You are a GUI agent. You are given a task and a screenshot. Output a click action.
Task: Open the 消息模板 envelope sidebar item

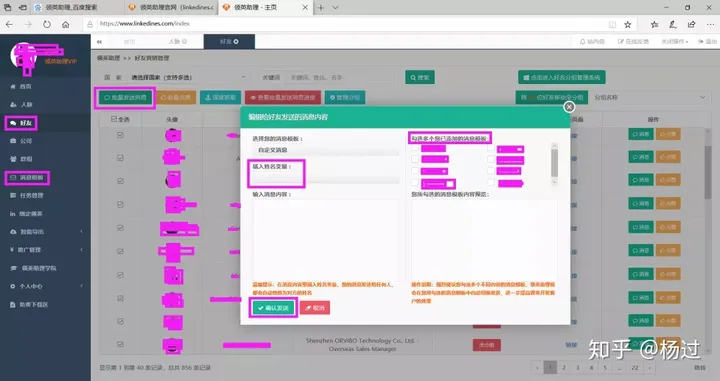[27, 178]
